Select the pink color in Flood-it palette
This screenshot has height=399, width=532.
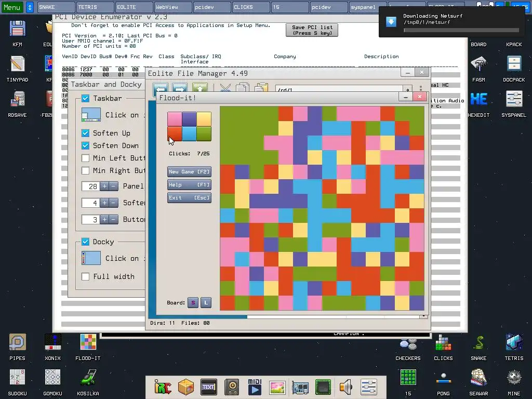click(x=175, y=119)
